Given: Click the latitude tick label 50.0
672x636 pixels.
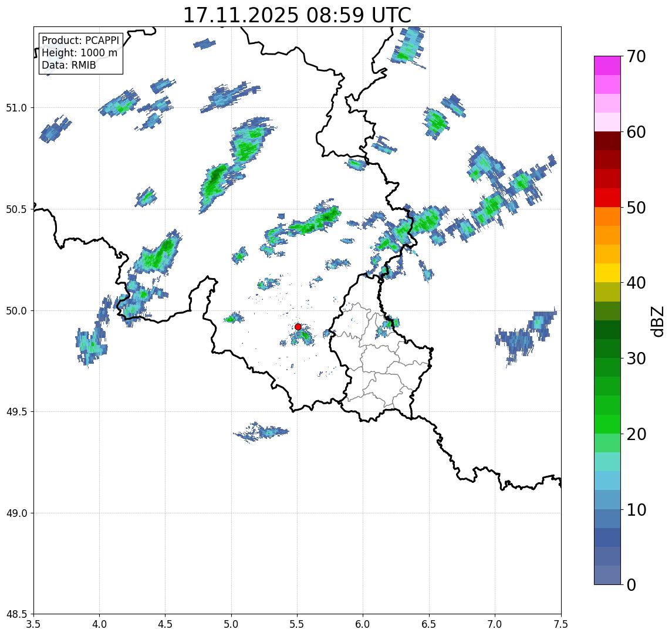Looking at the screenshot, I should click(16, 311).
